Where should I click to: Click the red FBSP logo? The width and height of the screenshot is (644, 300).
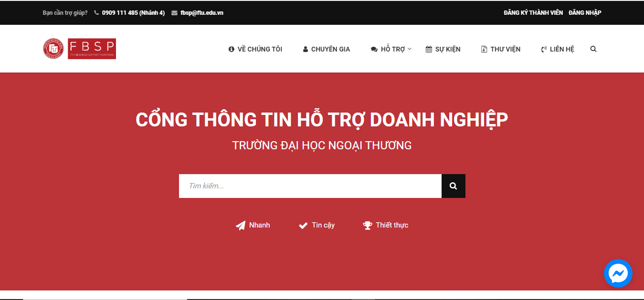click(x=92, y=49)
